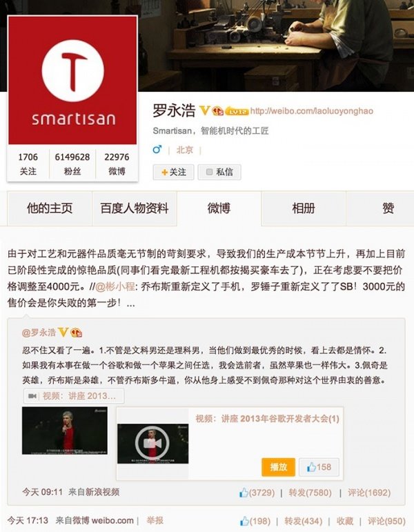
Task: Click the LV12 level badge
Action: click(237, 111)
